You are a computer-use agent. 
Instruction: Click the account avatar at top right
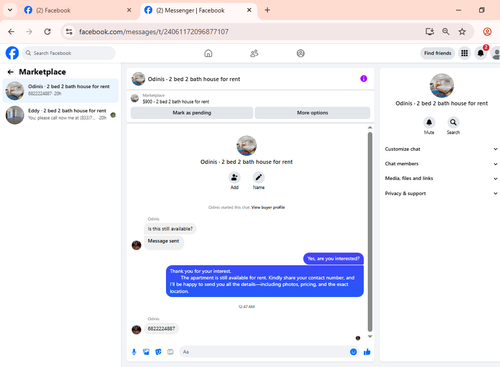pyautogui.click(x=496, y=53)
